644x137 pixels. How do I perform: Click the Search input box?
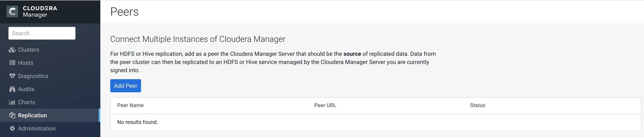point(42,33)
